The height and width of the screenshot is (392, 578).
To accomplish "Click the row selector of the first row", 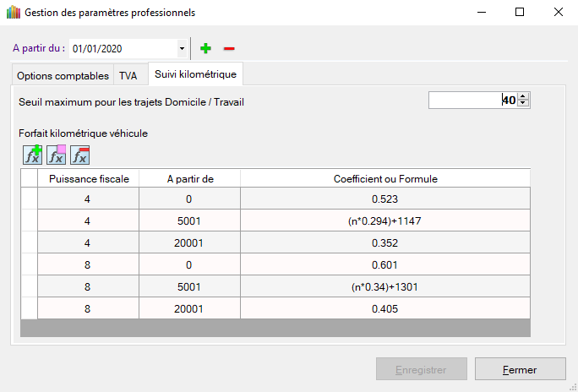I will click(x=29, y=199).
